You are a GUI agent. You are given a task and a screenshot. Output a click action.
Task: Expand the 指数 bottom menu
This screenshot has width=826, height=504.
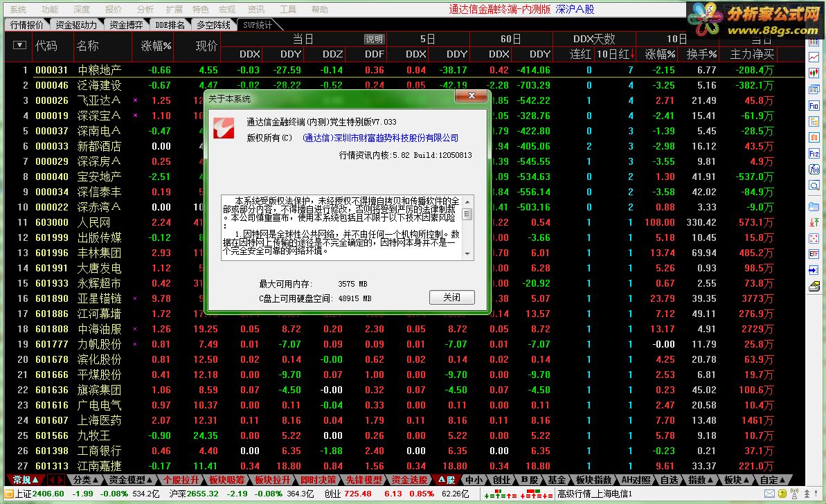(x=700, y=480)
